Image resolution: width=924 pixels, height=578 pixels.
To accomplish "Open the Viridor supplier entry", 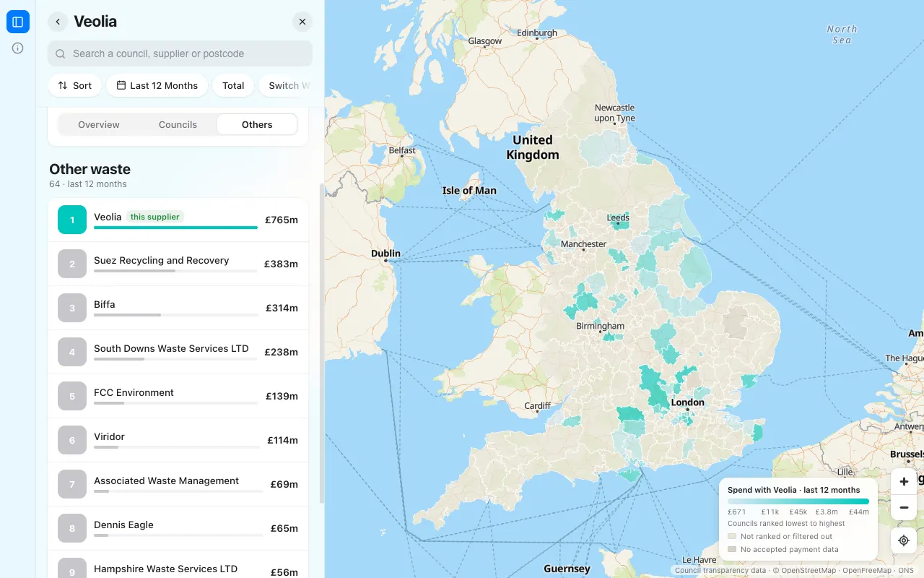I will (x=178, y=440).
